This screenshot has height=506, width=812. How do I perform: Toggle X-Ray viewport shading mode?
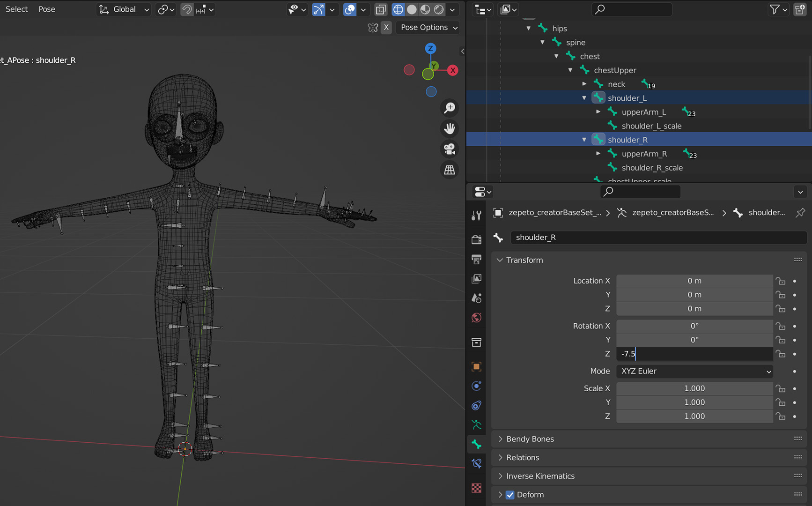click(381, 9)
